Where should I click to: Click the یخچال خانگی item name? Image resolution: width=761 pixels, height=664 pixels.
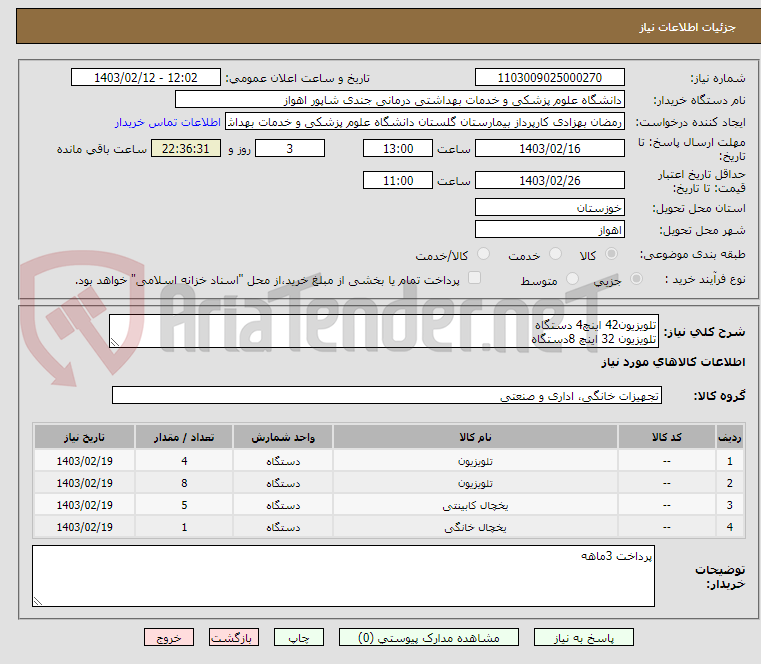[475, 527]
